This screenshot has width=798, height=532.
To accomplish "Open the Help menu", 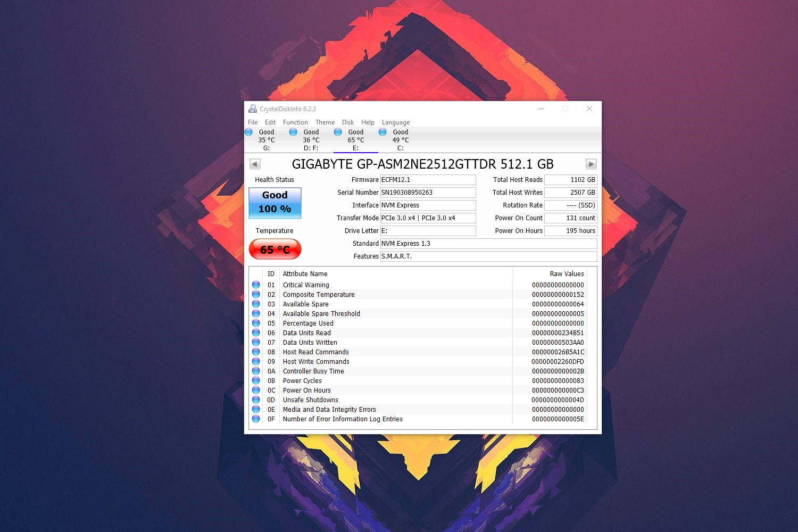I will (368, 122).
